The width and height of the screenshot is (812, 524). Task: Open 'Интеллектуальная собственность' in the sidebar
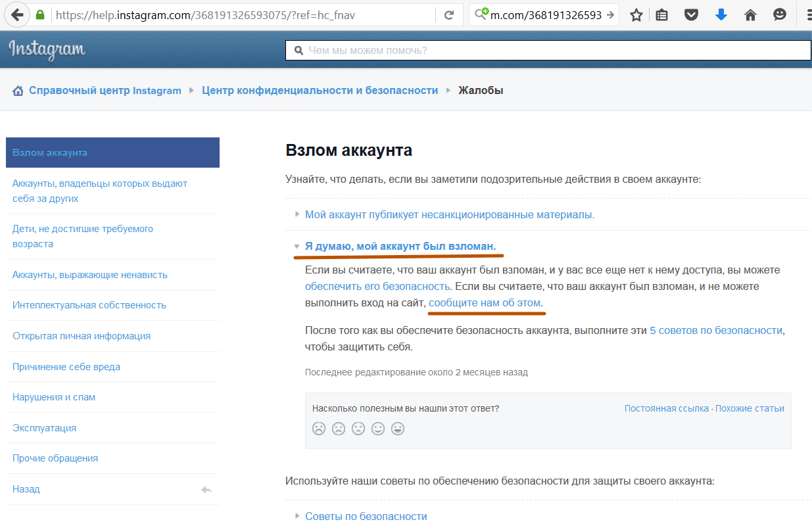tap(89, 305)
